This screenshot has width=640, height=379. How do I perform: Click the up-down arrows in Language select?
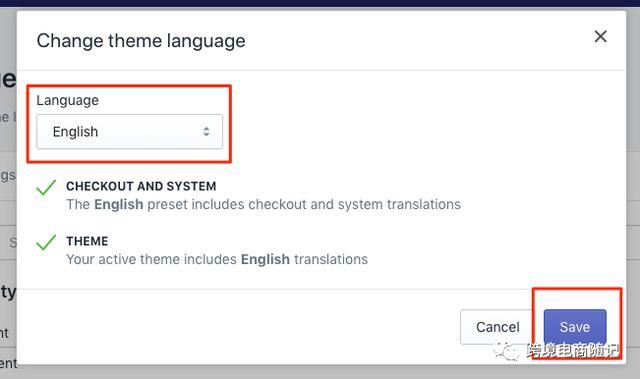coord(206,131)
